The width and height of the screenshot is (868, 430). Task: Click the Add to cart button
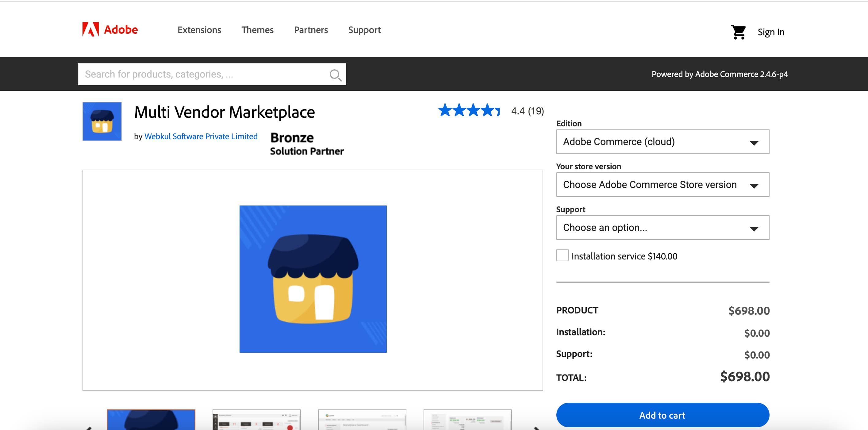[662, 415]
